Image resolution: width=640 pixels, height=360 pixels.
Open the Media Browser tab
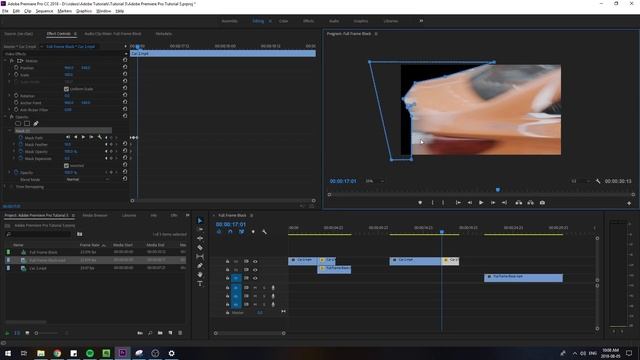(95, 215)
